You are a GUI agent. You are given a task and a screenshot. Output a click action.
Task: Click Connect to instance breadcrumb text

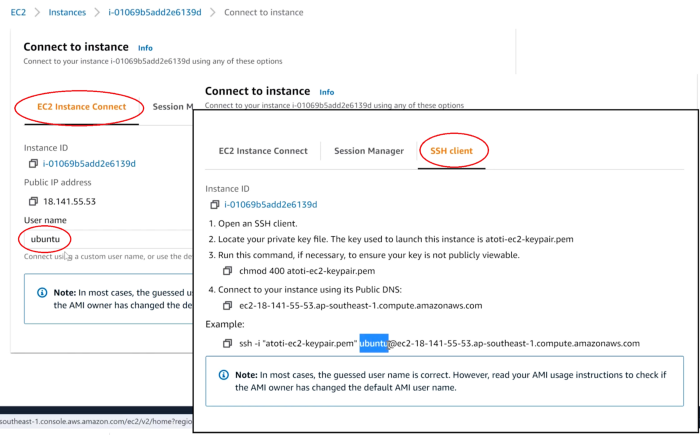pos(263,13)
